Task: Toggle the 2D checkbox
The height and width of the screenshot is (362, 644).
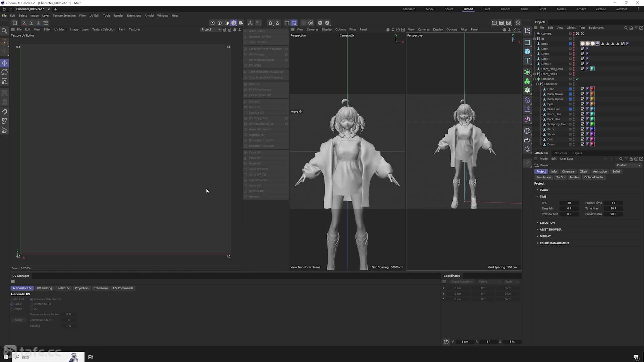Action: (31, 309)
